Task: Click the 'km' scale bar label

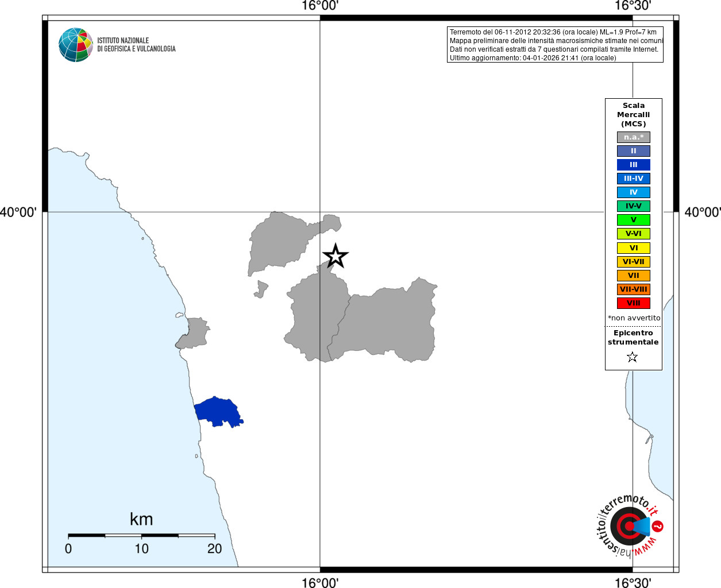Action: (x=141, y=519)
